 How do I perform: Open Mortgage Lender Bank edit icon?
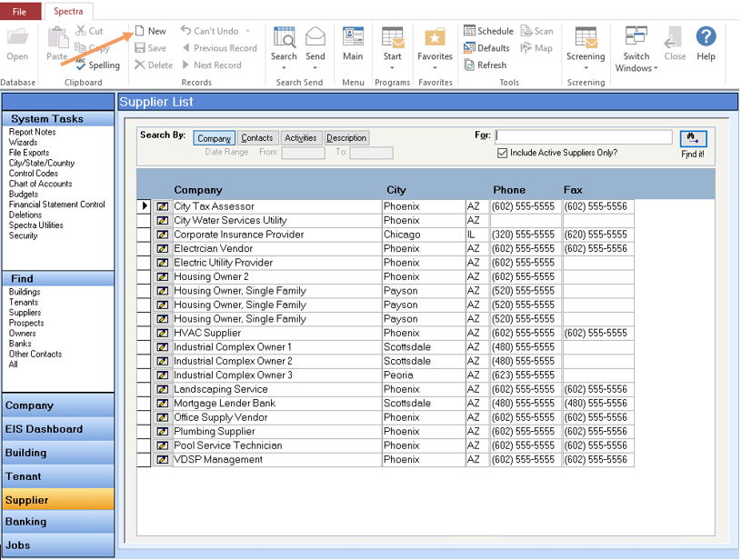[x=163, y=403]
